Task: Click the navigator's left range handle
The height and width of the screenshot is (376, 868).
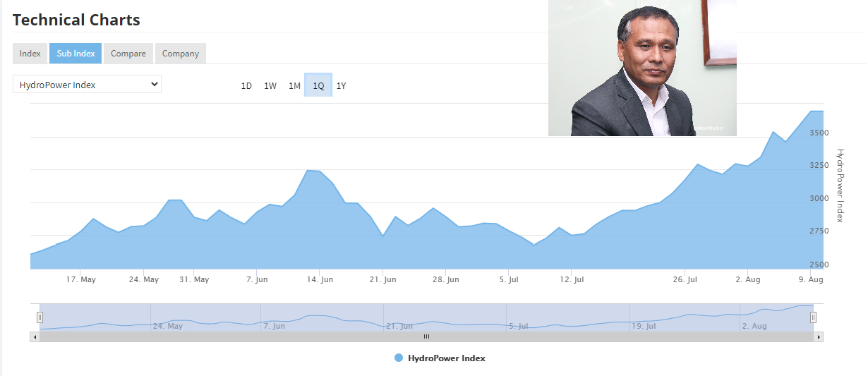Action: (x=40, y=317)
